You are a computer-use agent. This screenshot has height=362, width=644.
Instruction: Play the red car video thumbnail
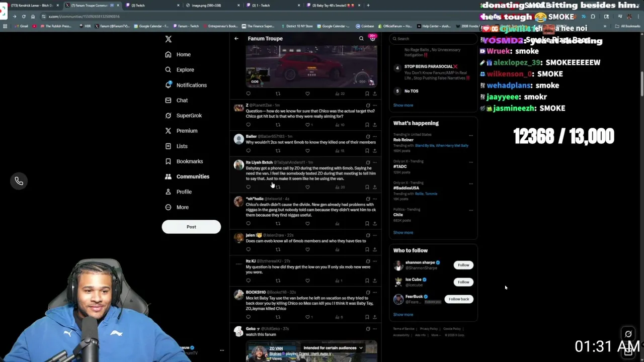click(x=311, y=66)
